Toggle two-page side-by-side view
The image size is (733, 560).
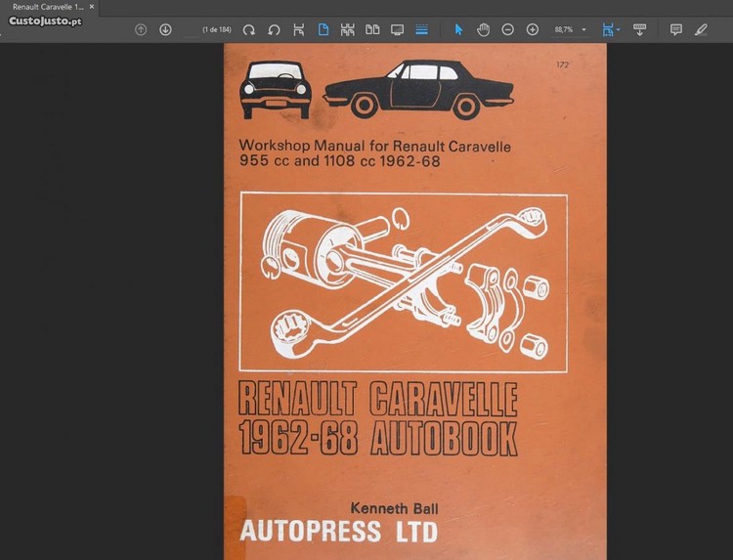(x=372, y=29)
